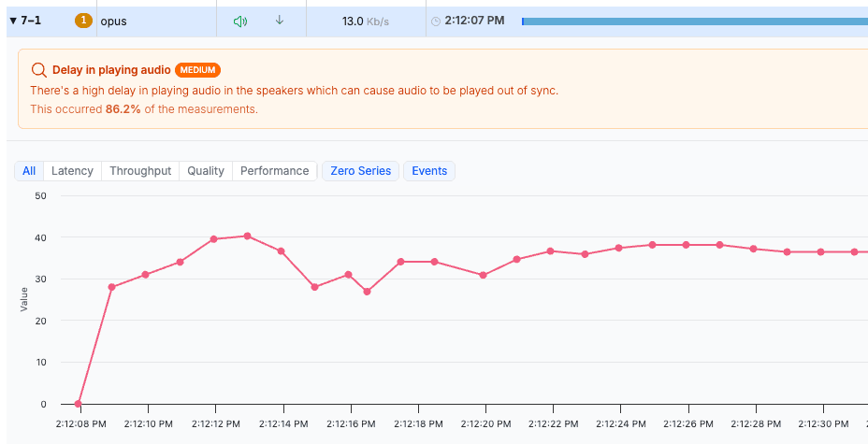Collapse the 7-1 row expander arrow
868x444 pixels.
pyautogui.click(x=14, y=21)
